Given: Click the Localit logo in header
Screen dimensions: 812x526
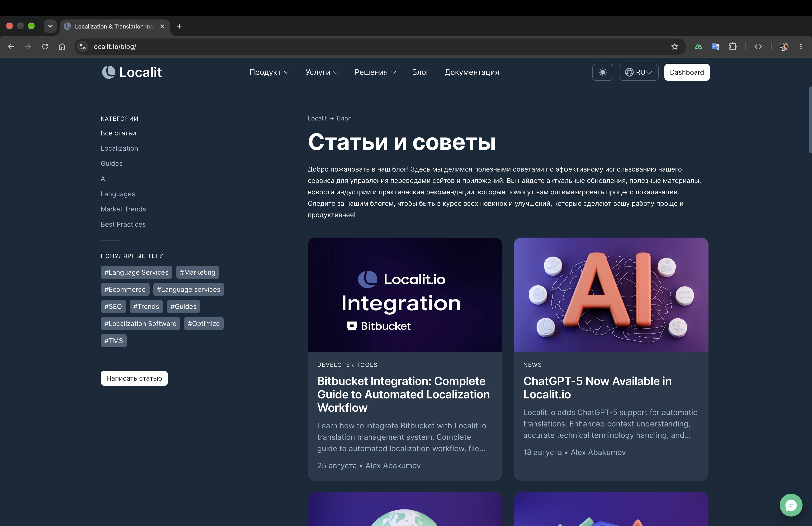Looking at the screenshot, I should [x=132, y=72].
